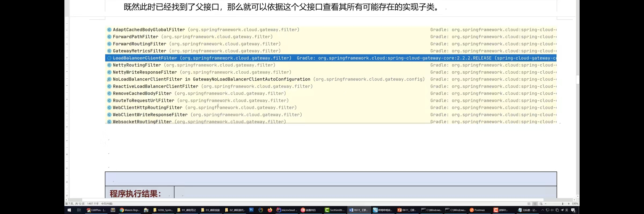644x214 pixels.
Task: Click the Word zoom slider handle
Action: tap(563, 204)
